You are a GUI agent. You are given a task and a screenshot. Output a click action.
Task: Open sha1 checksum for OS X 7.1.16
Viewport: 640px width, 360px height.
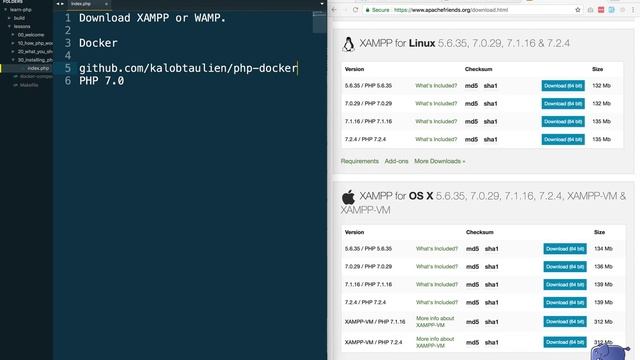[x=491, y=285]
